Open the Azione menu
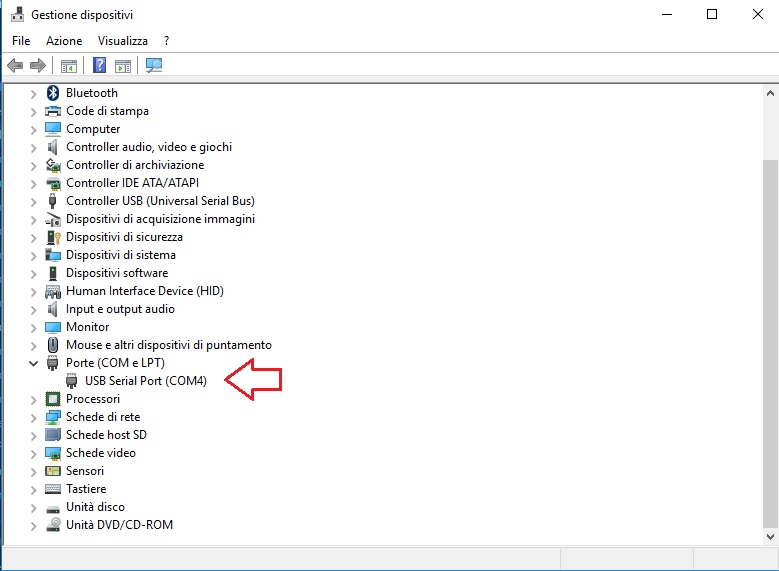This screenshot has height=571, width=779. tap(64, 41)
